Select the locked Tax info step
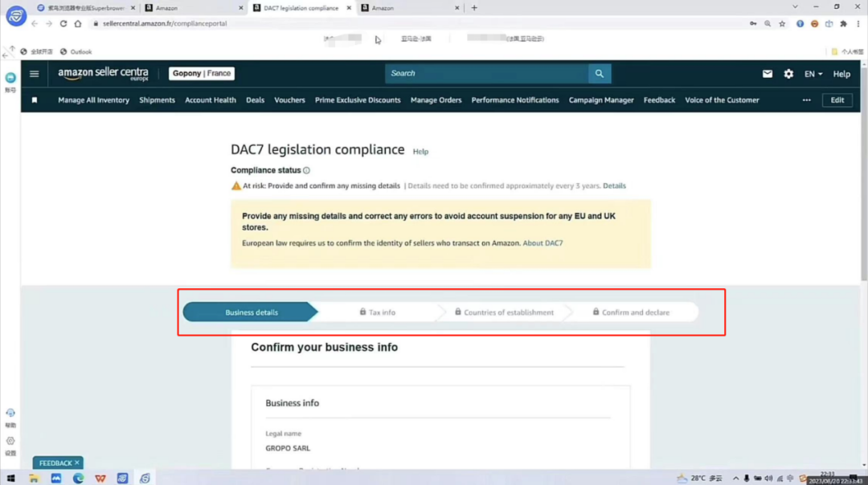This screenshot has width=868, height=485. pos(378,312)
